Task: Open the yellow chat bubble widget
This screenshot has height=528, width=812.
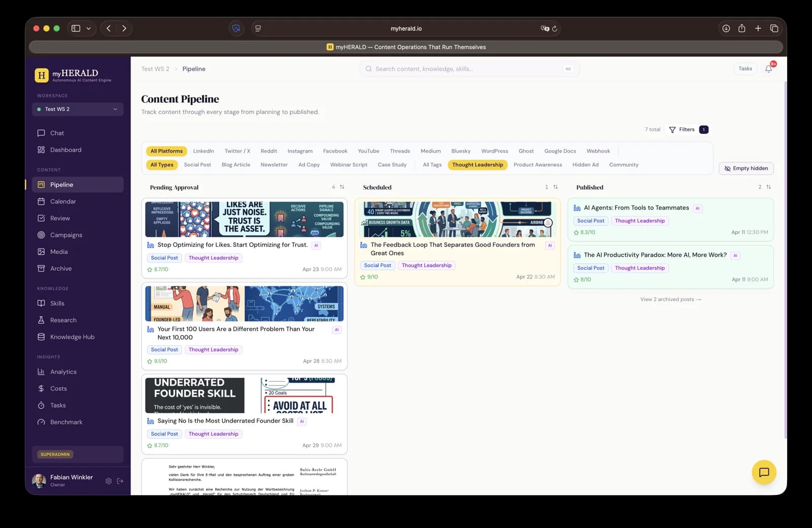Action: click(x=764, y=472)
